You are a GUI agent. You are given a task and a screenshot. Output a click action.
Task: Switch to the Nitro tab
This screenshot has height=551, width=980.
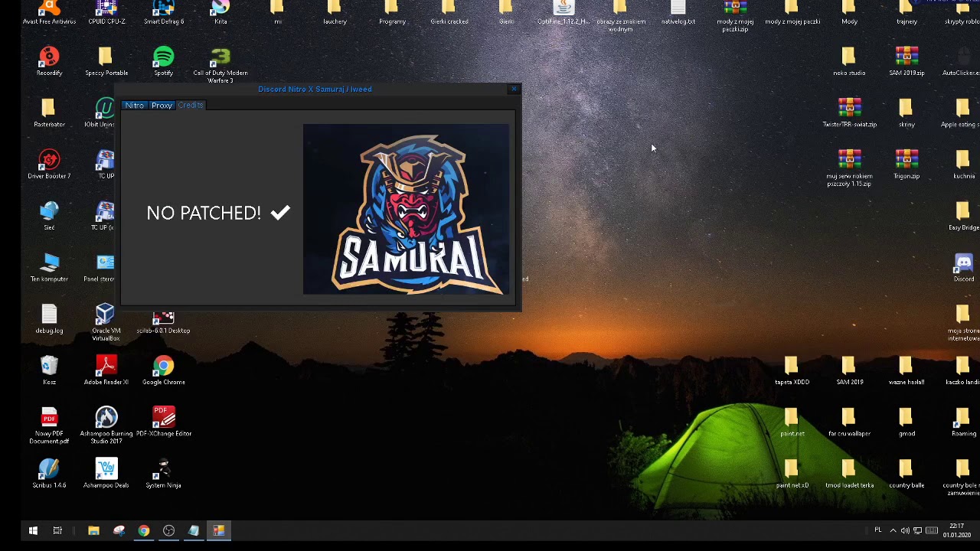134,105
